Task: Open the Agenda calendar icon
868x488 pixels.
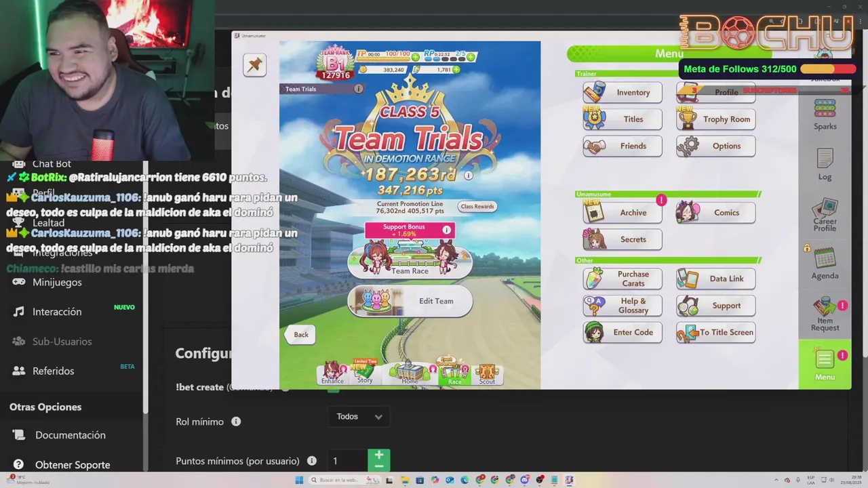Action: 825,264
